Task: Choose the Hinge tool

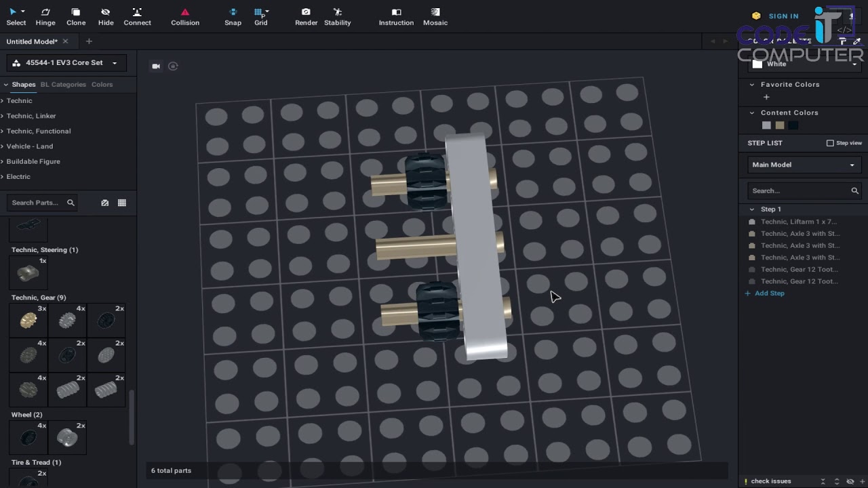Action: [x=45, y=16]
